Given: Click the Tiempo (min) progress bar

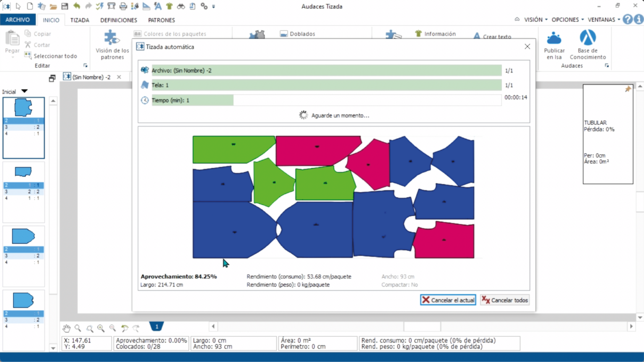Looking at the screenshot, I should click(327, 100).
